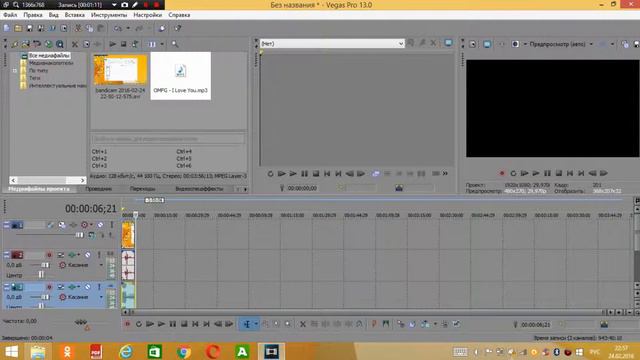Image resolution: width=640 pixels, height=360 pixels.
Task: Click the scissors Cut icon
Action: pos(78,28)
